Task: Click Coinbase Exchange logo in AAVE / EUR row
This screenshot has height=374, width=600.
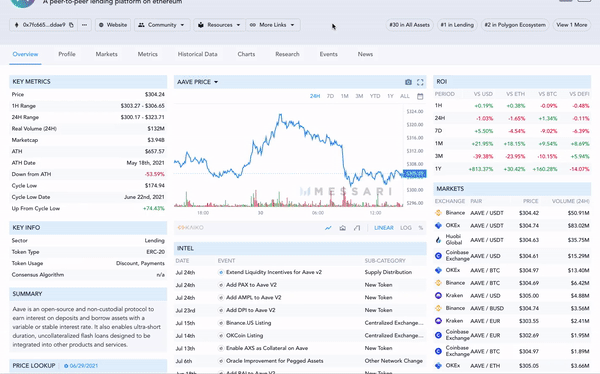Action: click(439, 335)
